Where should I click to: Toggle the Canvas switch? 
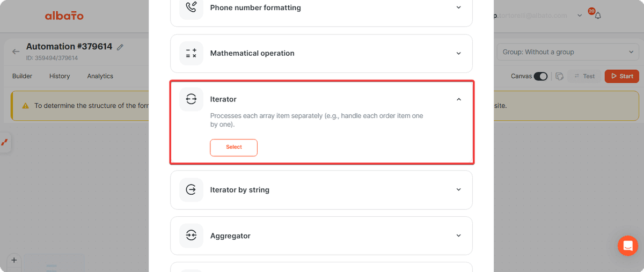[x=540, y=76]
